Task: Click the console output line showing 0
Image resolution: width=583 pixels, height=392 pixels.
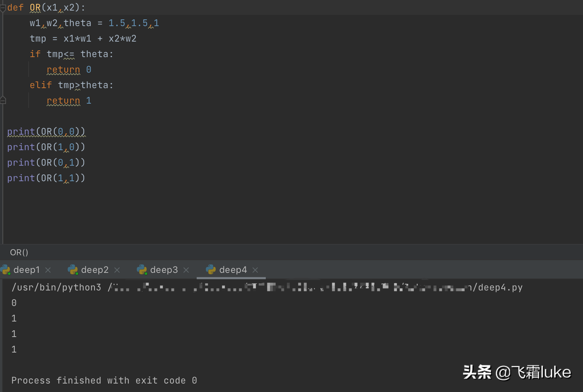Action: (14, 303)
